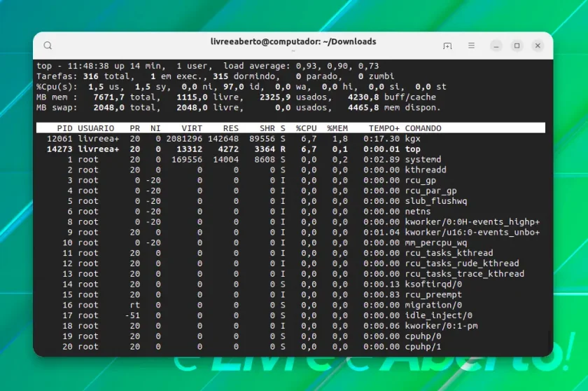Open the terminal search icon

pos(48,46)
